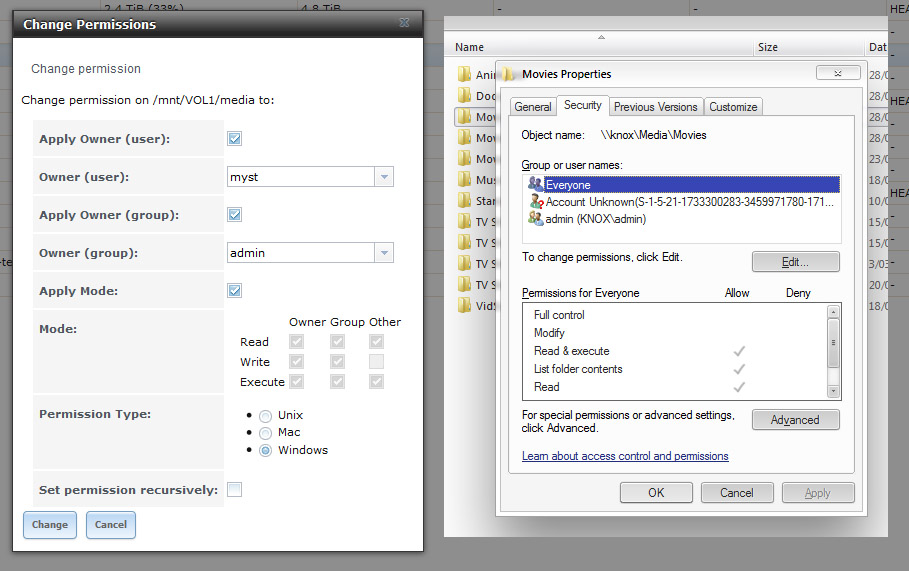909x571 pixels.
Task: Cancel the Change Permissions dialog
Action: coord(111,525)
